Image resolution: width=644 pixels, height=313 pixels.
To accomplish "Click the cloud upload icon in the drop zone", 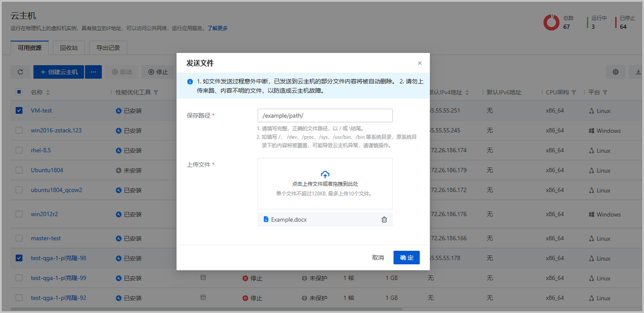I will pyautogui.click(x=325, y=174).
